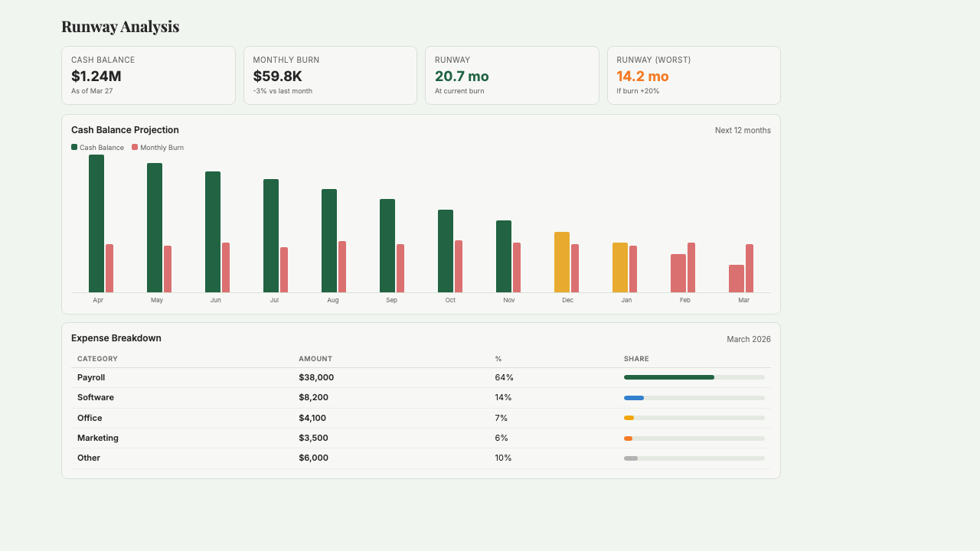This screenshot has height=551, width=980.
Task: Click the yellow January cash balance bar
Action: pyautogui.click(x=620, y=267)
